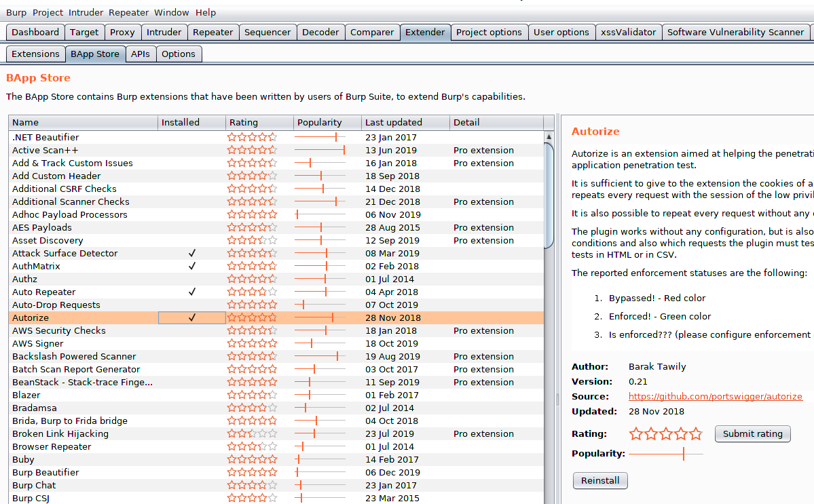Click the fifth rating star in details
The height and width of the screenshot is (504, 814).
(x=696, y=433)
